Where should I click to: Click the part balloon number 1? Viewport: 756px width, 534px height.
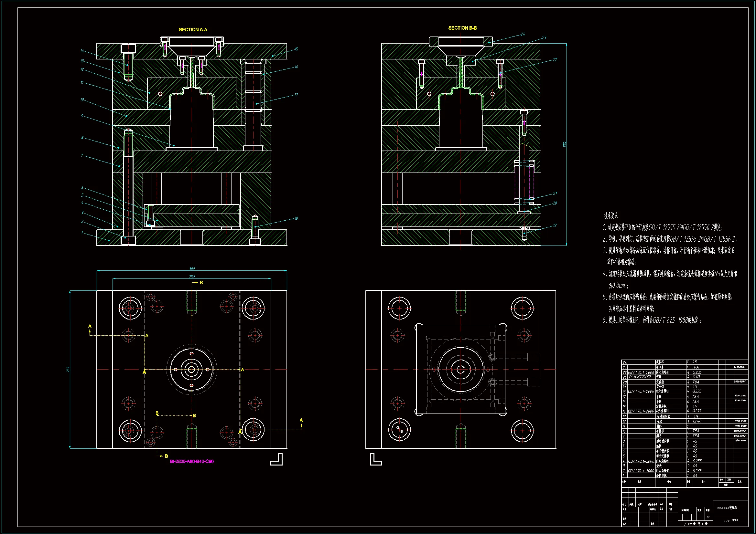pos(82,233)
